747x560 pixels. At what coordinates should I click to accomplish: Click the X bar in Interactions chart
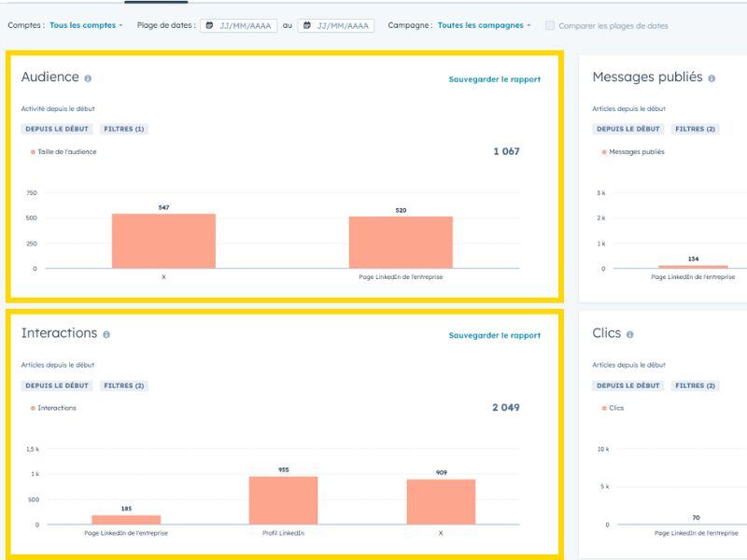[x=441, y=502]
